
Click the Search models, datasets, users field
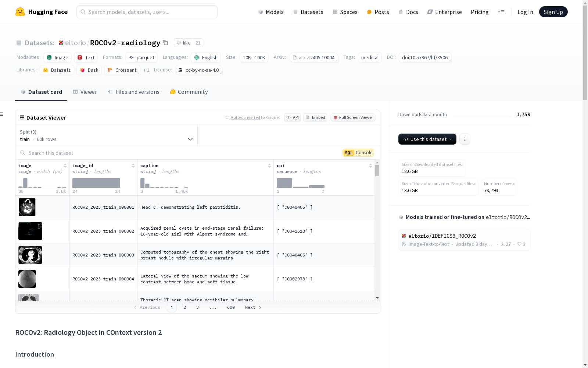click(147, 12)
